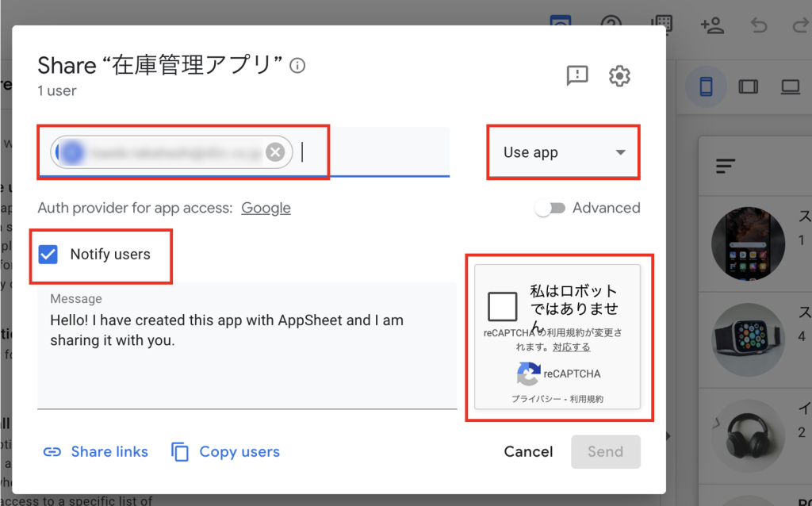Click Copy users
The width and height of the screenshot is (812, 506).
tap(226, 452)
